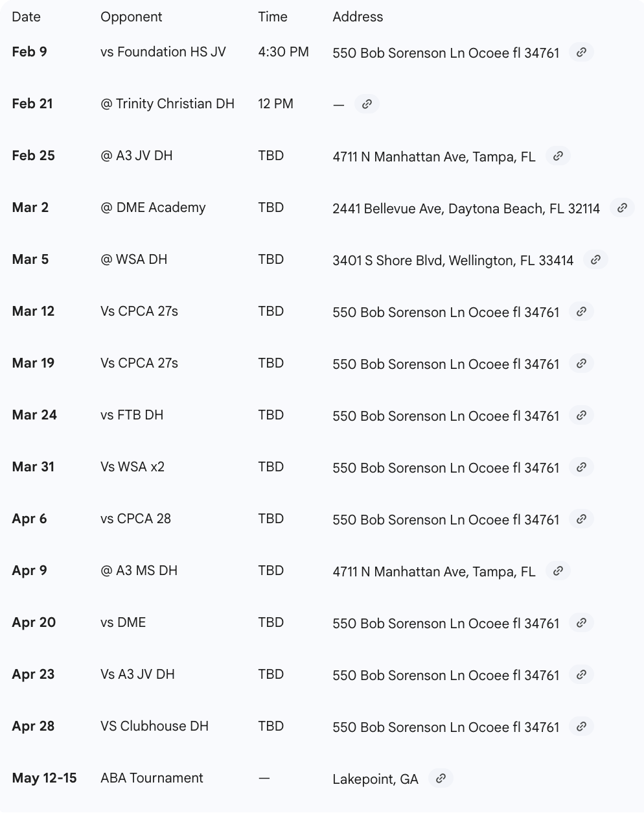Click the vs Foundation HS JV cell
Screen dimensions: 644x813
[163, 52]
